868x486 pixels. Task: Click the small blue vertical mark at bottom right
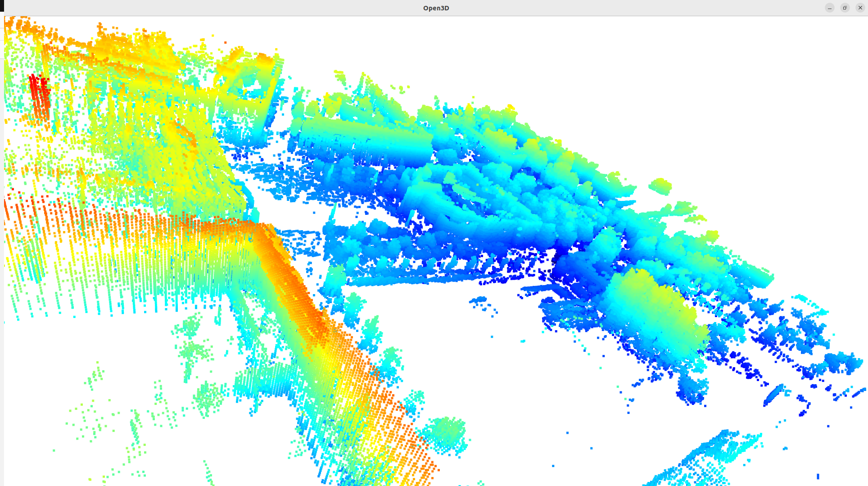point(818,476)
